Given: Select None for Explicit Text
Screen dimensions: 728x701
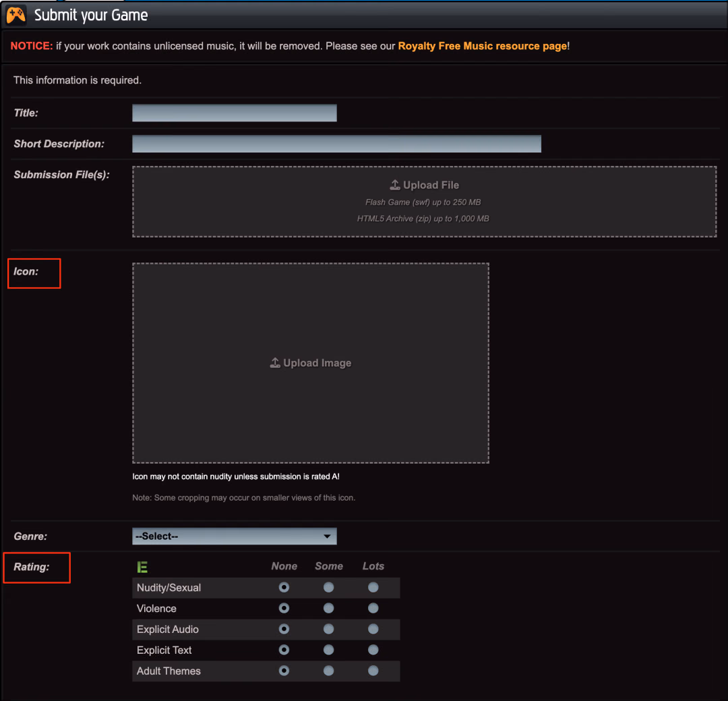Looking at the screenshot, I should 284,650.
